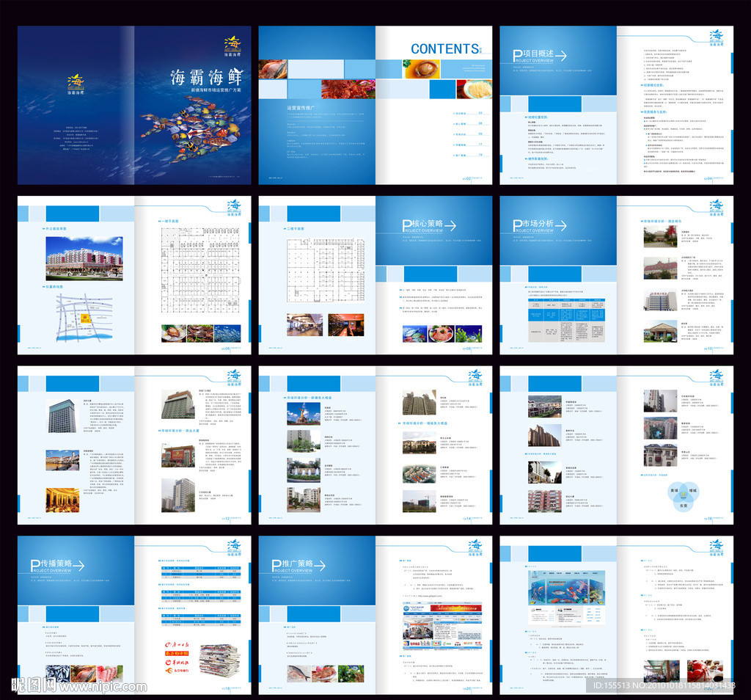Click the small logo at the Venn diagram center
The width and height of the screenshot is (751, 700).
(x=684, y=496)
